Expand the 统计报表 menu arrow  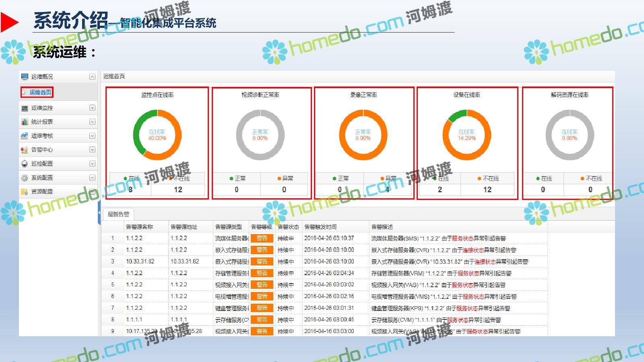[x=92, y=122]
